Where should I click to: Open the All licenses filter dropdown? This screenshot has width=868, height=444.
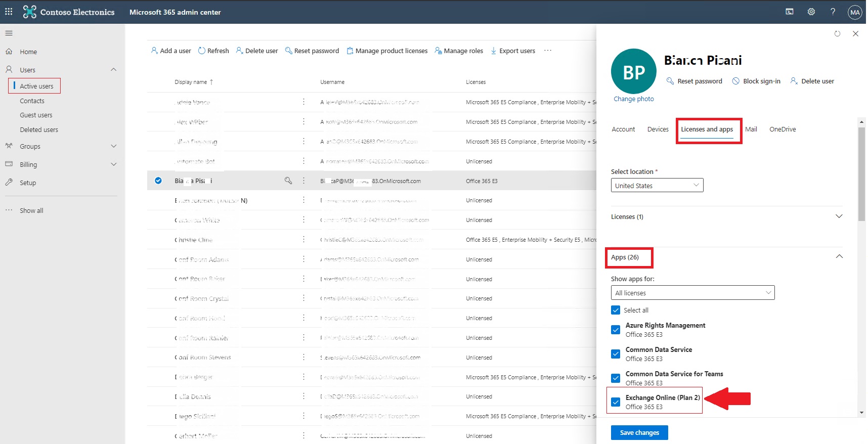[692, 293]
